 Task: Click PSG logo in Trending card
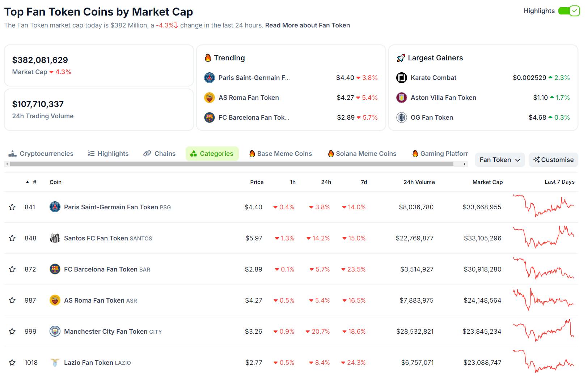[x=210, y=78]
